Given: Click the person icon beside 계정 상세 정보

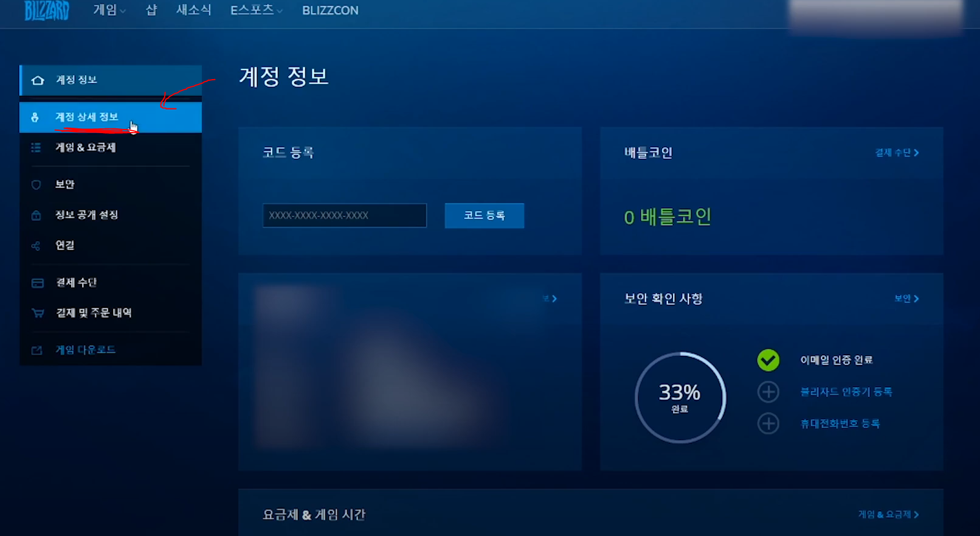Looking at the screenshot, I should pyautogui.click(x=35, y=117).
